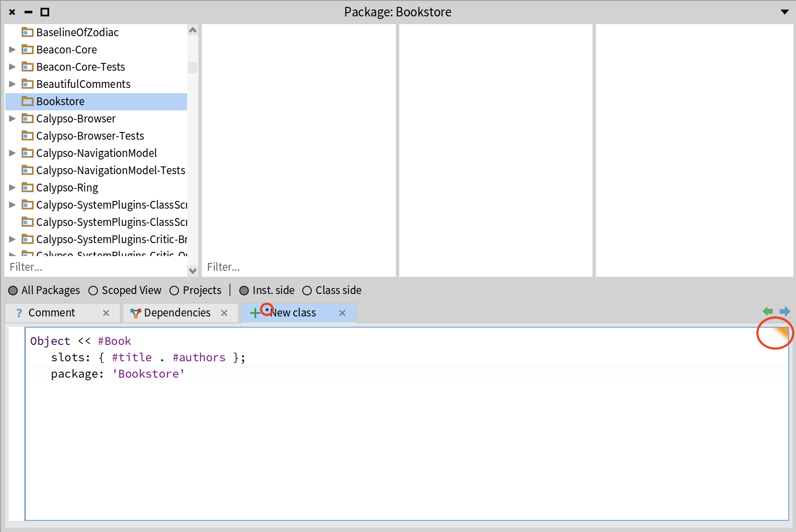Close the Comment tab
796x532 pixels.
point(106,313)
